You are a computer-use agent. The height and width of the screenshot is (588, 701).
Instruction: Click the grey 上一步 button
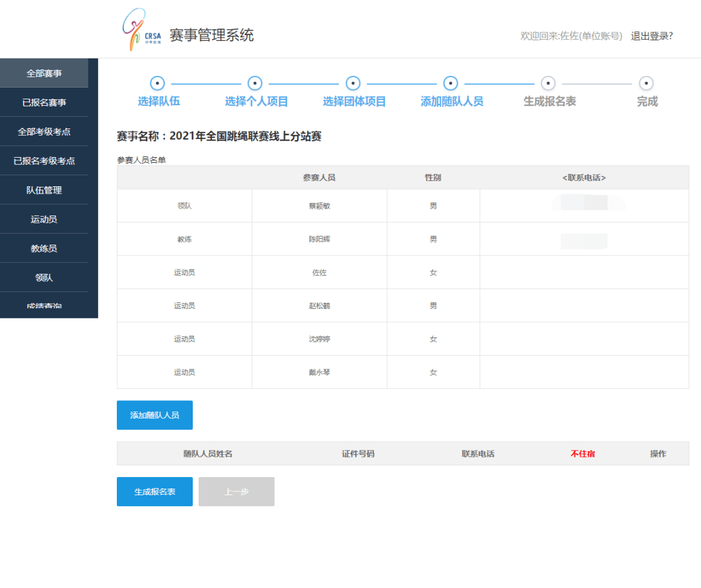point(236,491)
